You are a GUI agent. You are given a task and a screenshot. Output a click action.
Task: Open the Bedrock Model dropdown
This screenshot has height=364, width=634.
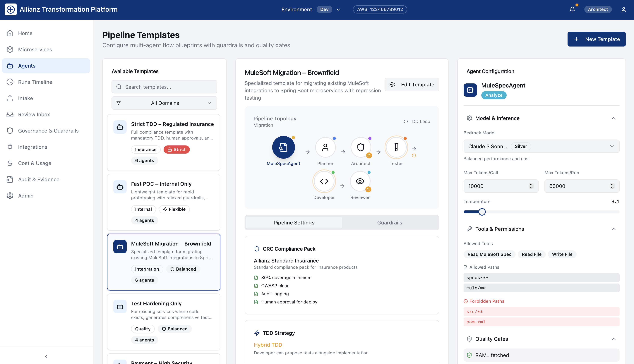[541, 146]
